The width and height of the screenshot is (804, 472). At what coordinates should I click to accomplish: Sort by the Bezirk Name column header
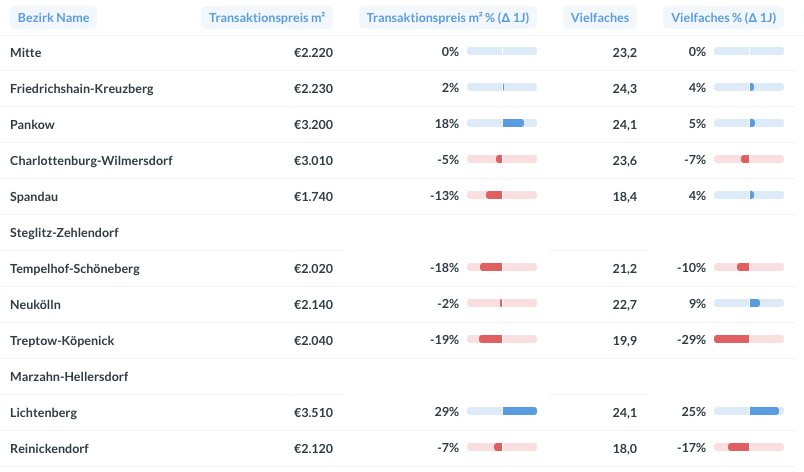(x=53, y=18)
